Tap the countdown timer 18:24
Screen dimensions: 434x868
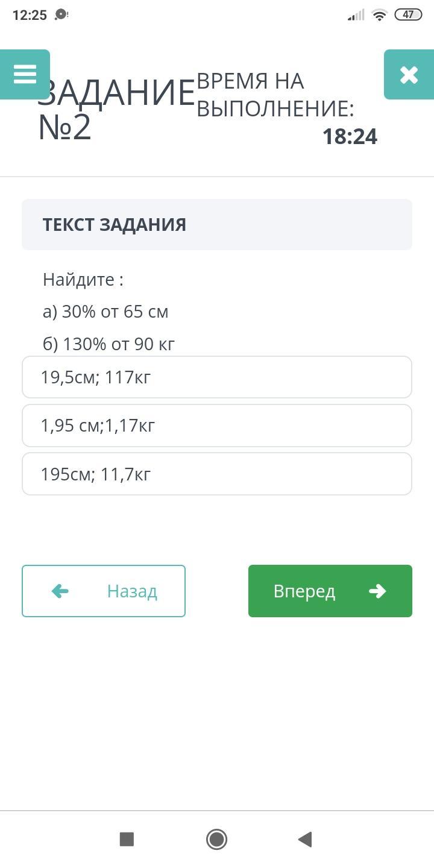350,137
